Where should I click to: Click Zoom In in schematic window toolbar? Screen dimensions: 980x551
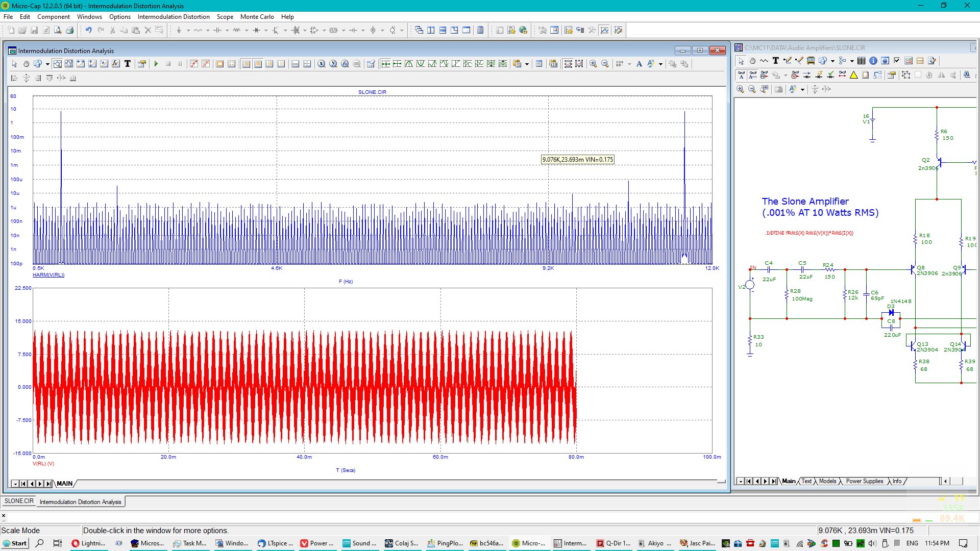pos(740,89)
